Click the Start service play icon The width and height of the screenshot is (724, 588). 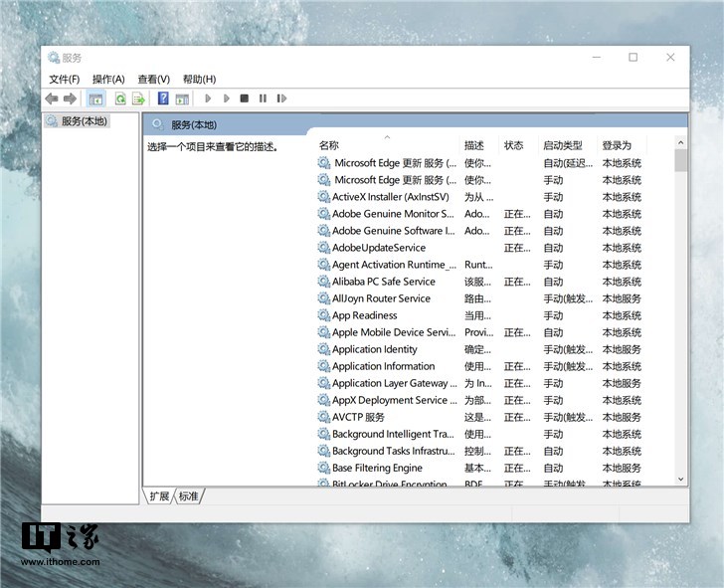pos(208,98)
